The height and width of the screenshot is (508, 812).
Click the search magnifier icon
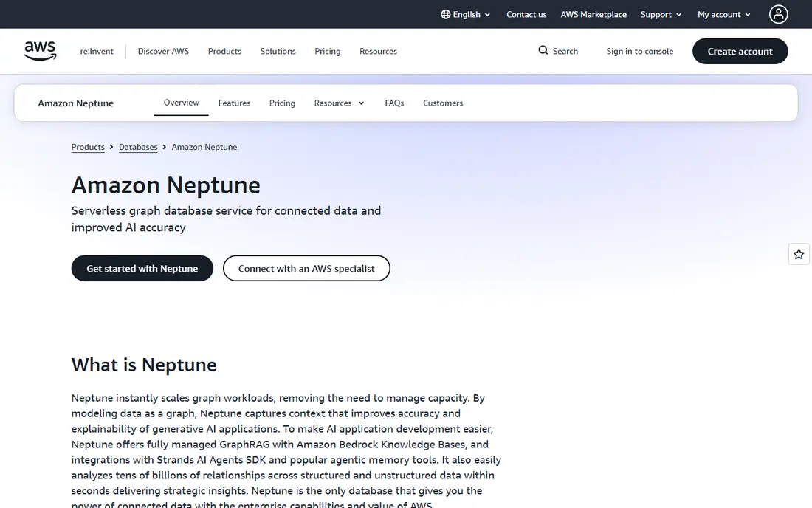[543, 50]
